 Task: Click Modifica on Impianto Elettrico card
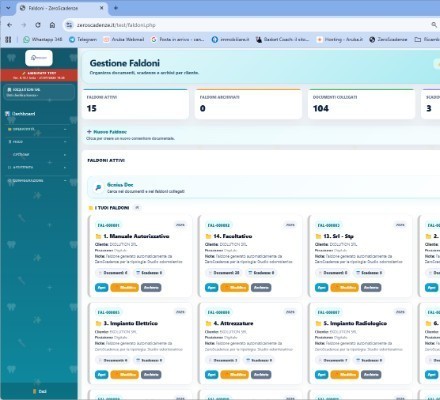[x=124, y=375]
